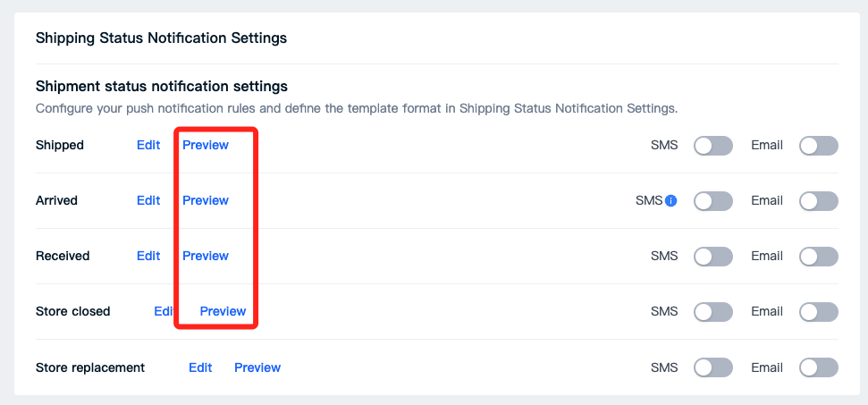Edit the Shipped notification template
This screenshot has width=868, height=405.
coord(148,145)
